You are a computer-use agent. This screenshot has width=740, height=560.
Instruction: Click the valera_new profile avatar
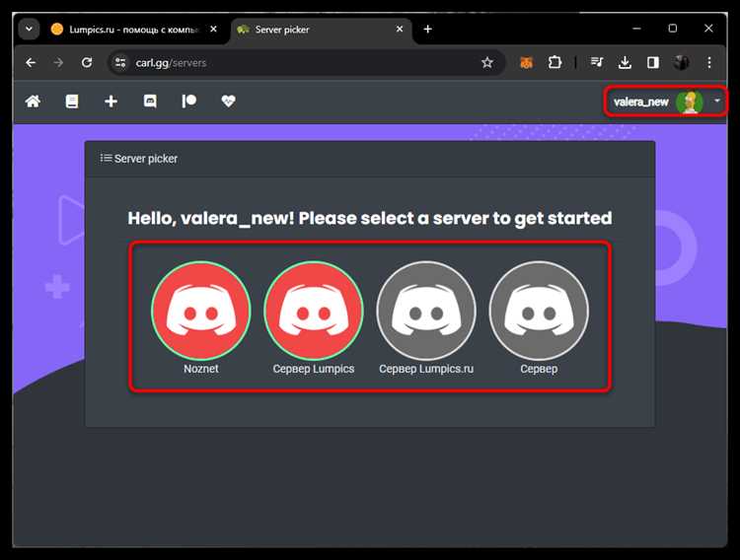[689, 102]
